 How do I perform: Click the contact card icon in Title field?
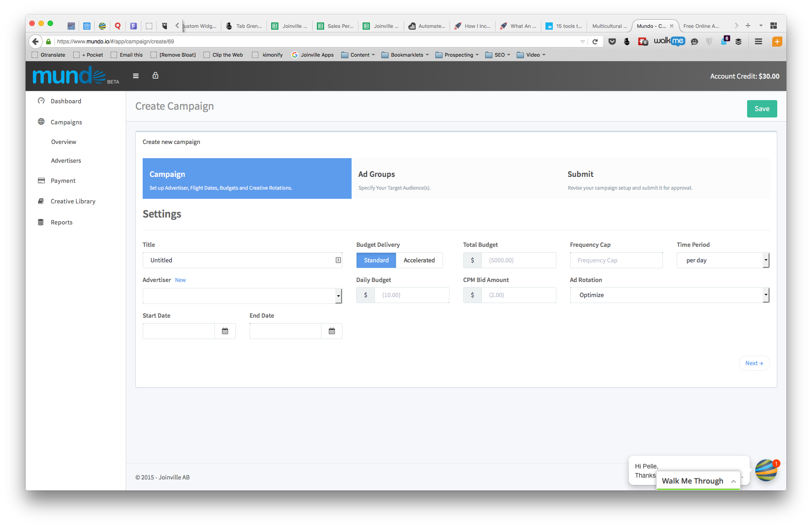pos(338,260)
